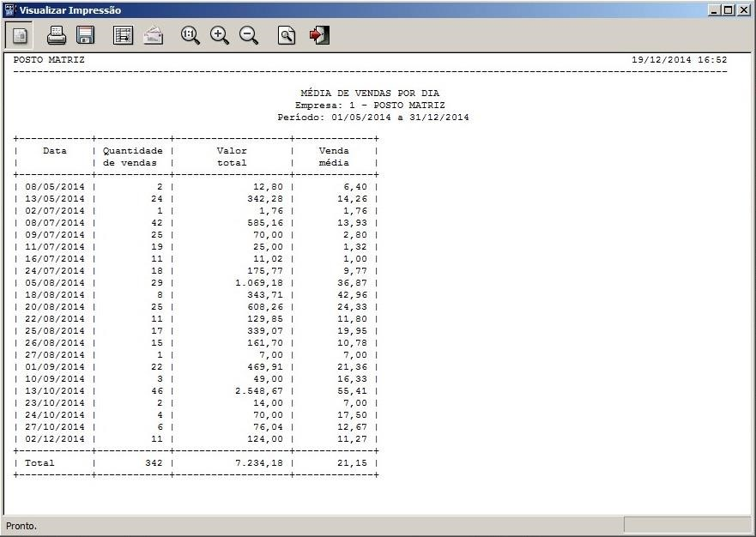
Task: Select the date '18/08/2014'
Action: point(54,294)
